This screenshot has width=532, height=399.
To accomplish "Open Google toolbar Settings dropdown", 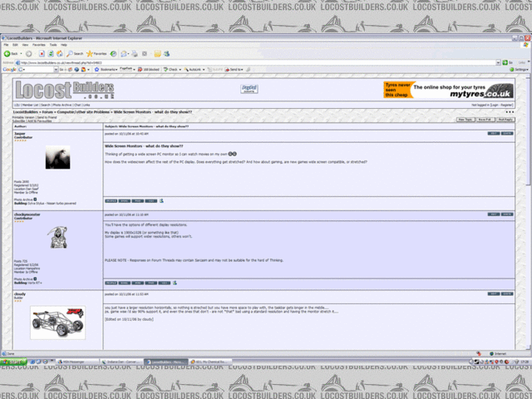I will click(x=519, y=70).
